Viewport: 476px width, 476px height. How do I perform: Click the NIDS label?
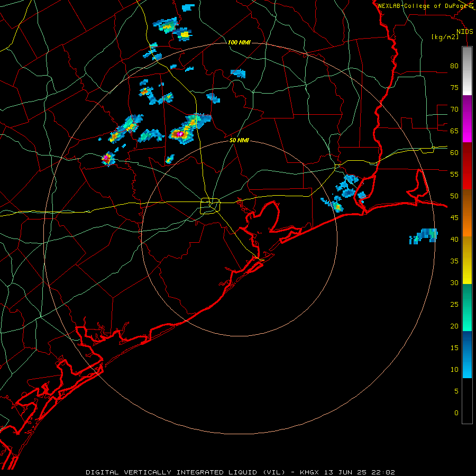pos(464,32)
